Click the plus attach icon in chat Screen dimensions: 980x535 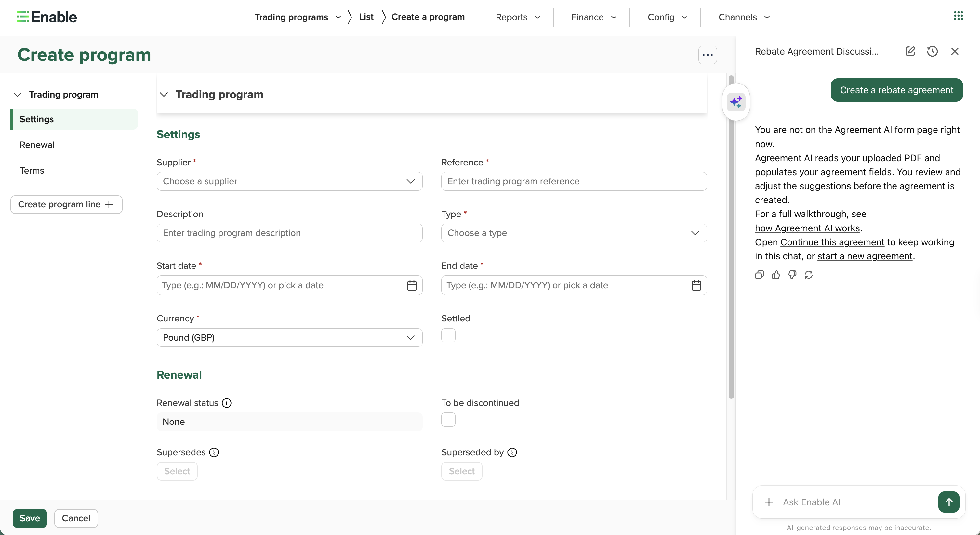(769, 502)
